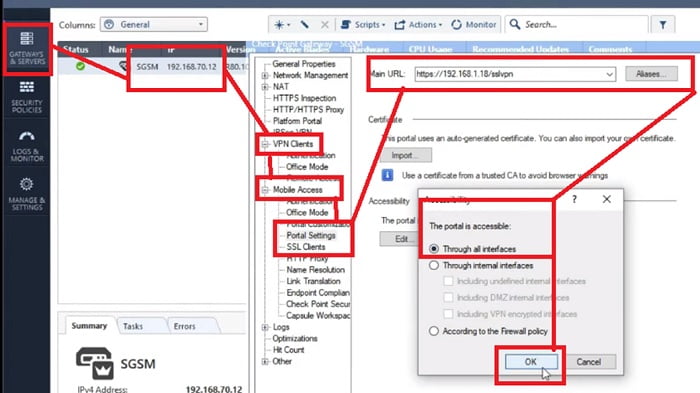700x393 pixels.
Task: Select Office Mode under VPN Clients
Action: 307,167
